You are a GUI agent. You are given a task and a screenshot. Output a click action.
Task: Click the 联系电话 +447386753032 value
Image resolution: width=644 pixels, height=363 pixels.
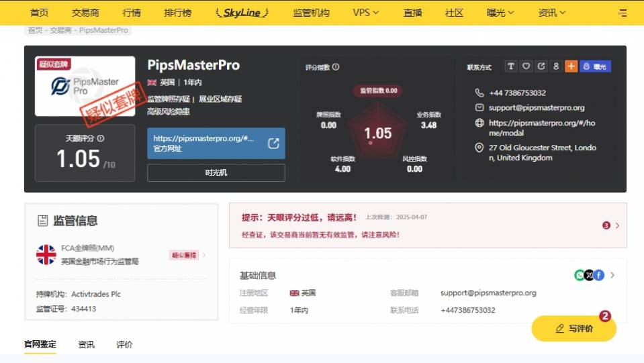(x=468, y=310)
